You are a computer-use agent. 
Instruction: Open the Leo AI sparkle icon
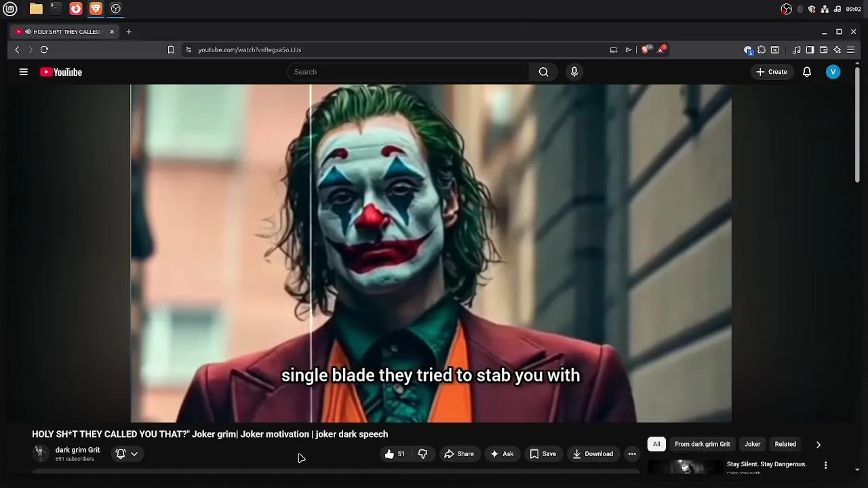coord(837,49)
